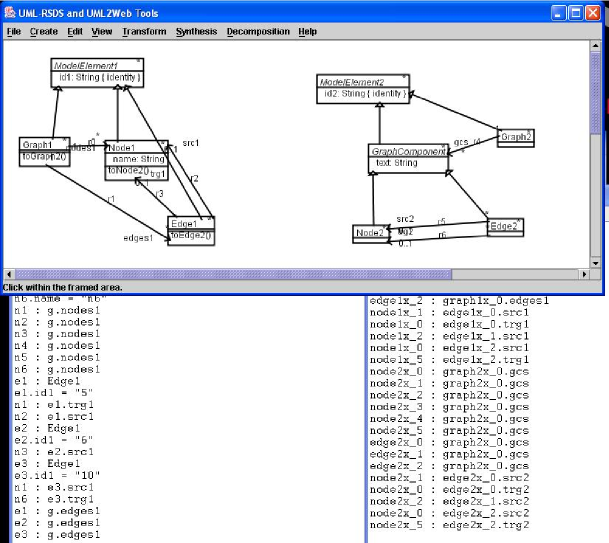Open the View menu
The image size is (609, 543).
click(102, 32)
